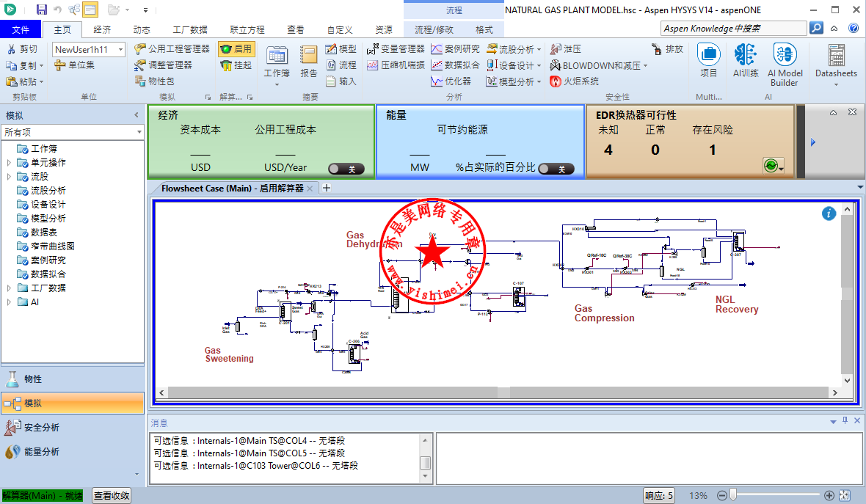The height and width of the screenshot is (504, 866).
Task: Click the 响应: 5 responsiveness button
Action: (x=660, y=496)
